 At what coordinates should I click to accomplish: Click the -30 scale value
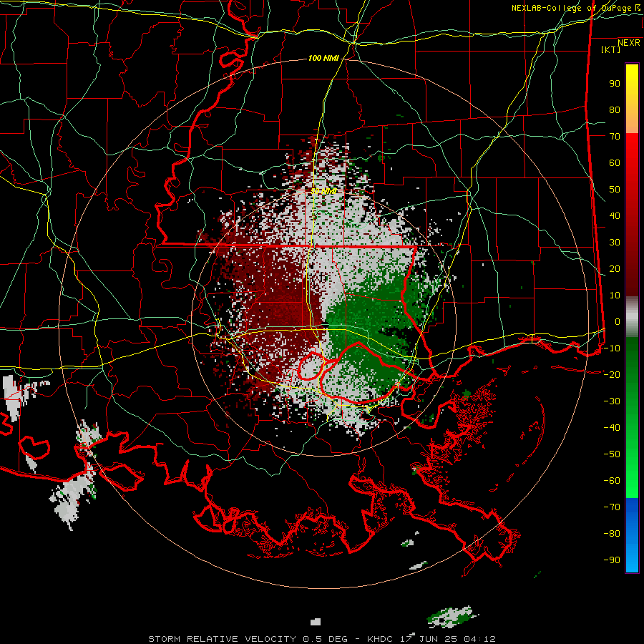coord(612,401)
